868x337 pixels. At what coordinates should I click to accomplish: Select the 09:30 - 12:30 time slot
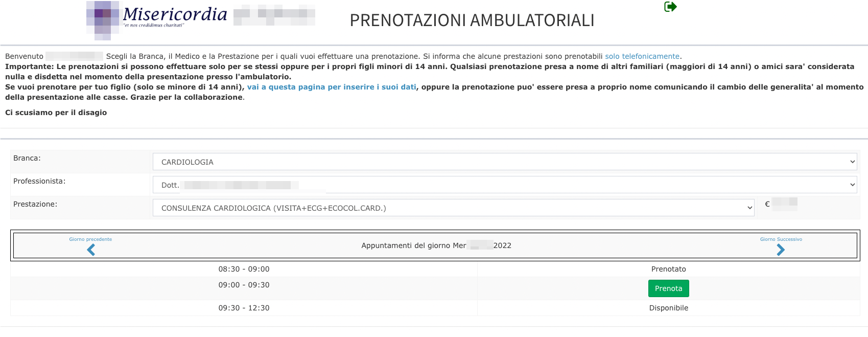pos(244,308)
